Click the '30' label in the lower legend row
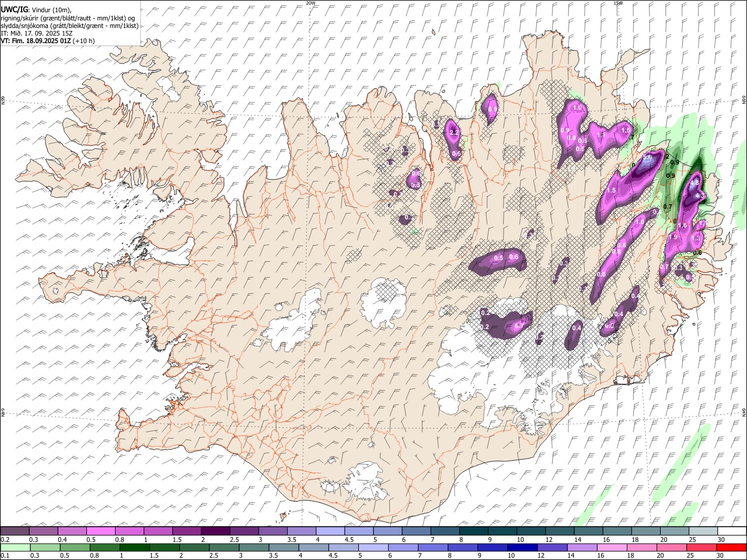Viewport: 747px width, 560px height. (x=721, y=556)
